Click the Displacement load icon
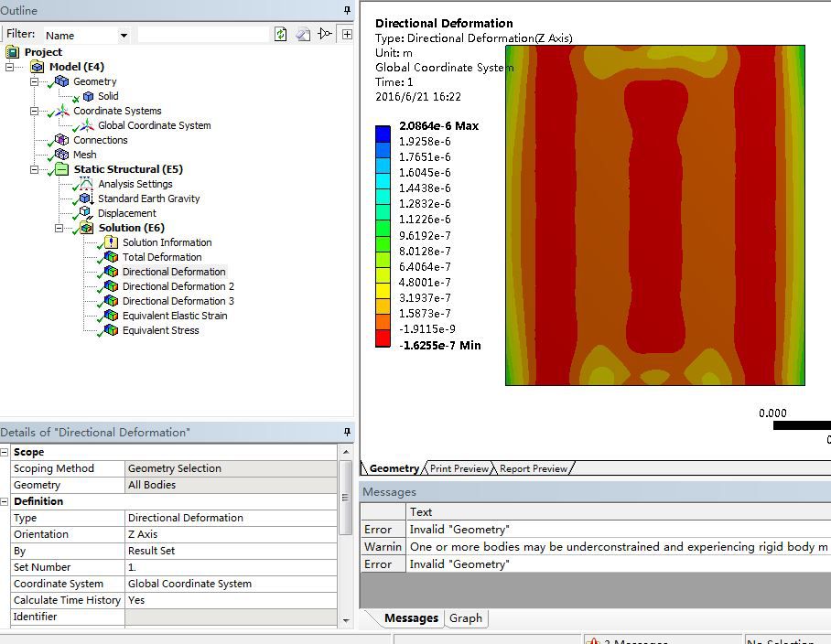 (85, 212)
